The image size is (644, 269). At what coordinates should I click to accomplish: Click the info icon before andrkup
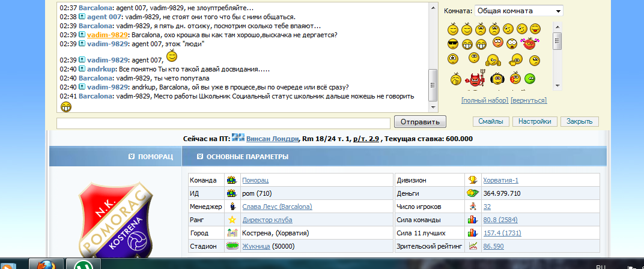coord(82,68)
